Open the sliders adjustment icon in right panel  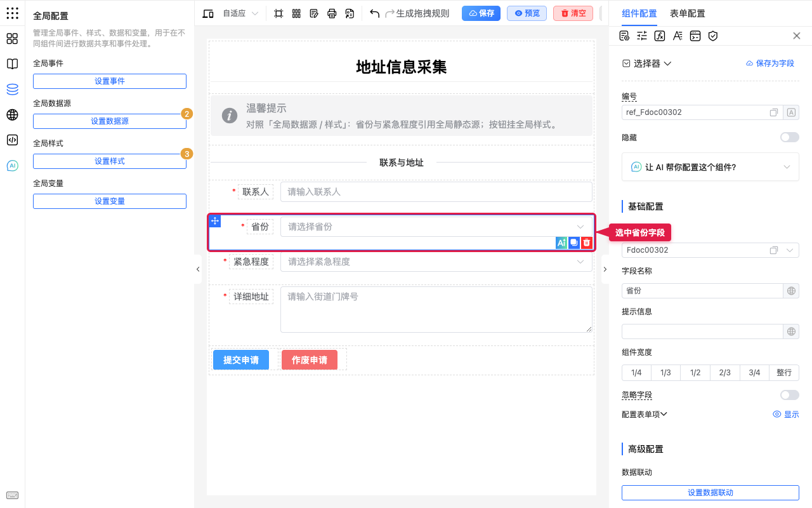click(x=642, y=36)
